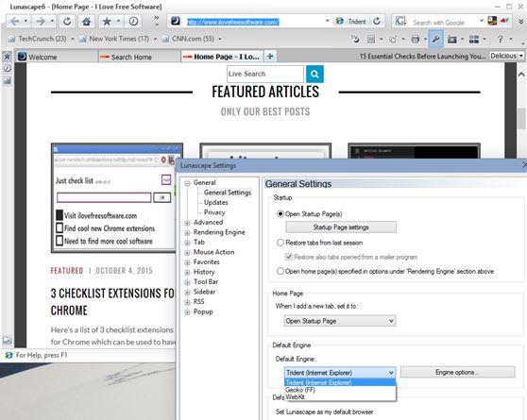
Task: Click into the Live Search field
Action: click(x=265, y=74)
